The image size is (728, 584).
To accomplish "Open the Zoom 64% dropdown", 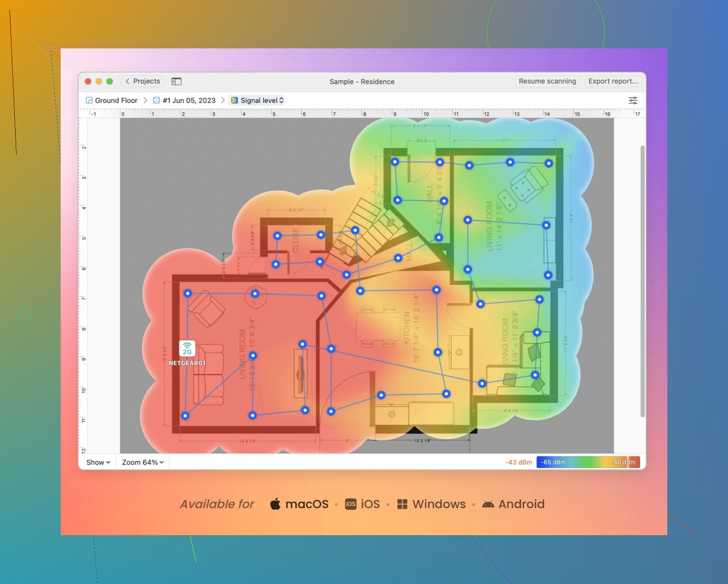I will 143,462.
